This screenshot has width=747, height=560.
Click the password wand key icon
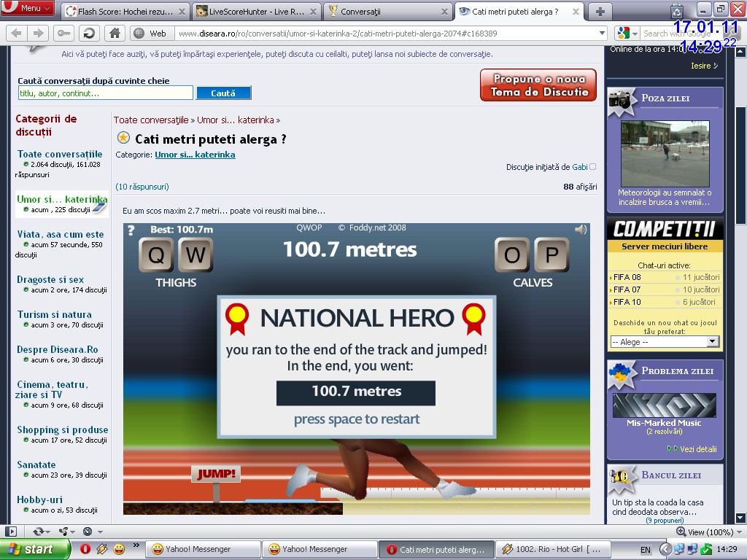63,33
